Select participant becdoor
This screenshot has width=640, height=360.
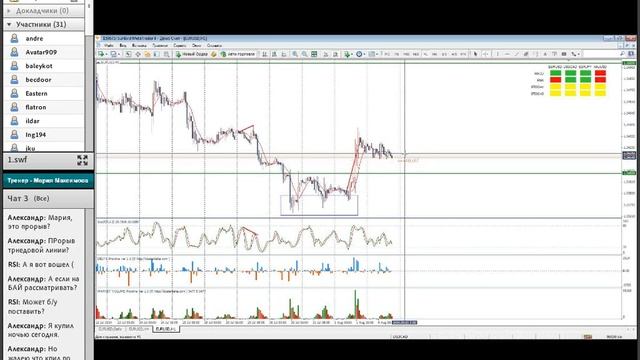point(43,80)
